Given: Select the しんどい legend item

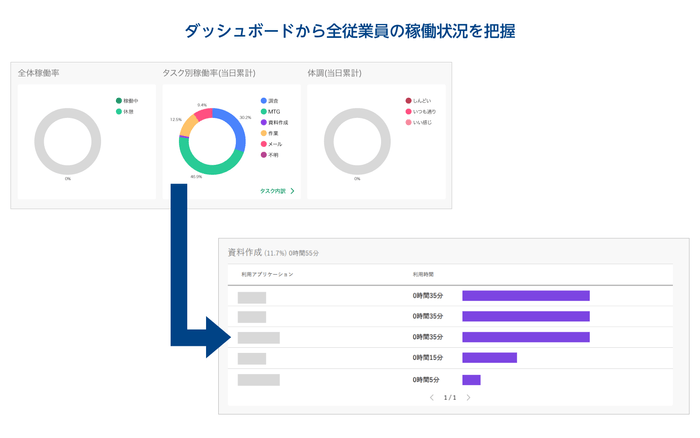Looking at the screenshot, I should point(421,101).
